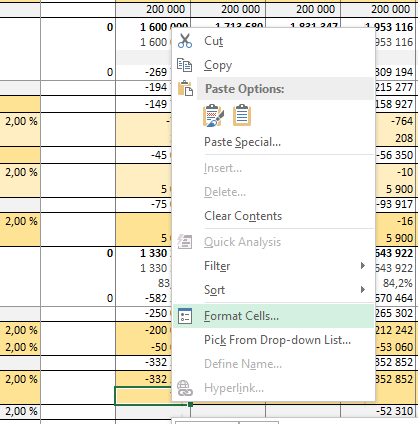
Task: Open Paste Special dialog
Action: (273, 142)
